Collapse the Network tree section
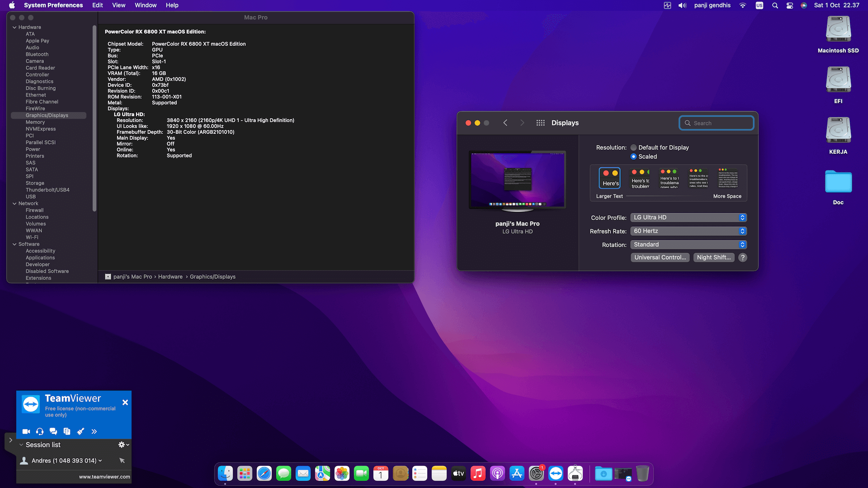 click(14, 203)
